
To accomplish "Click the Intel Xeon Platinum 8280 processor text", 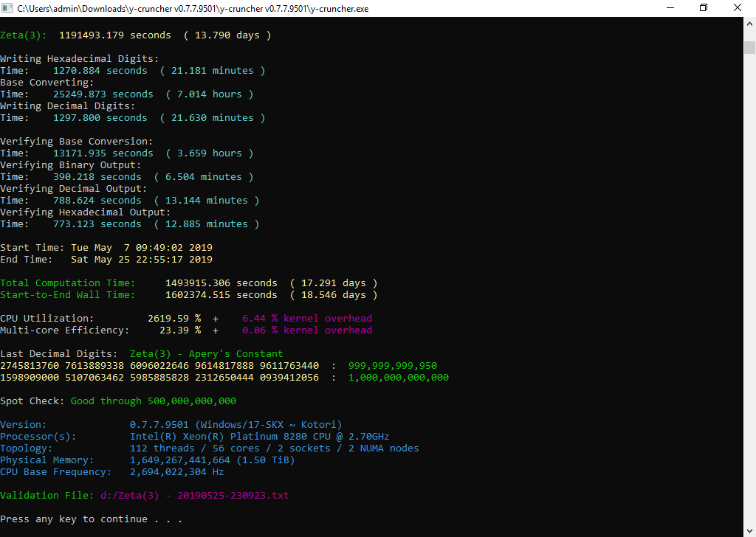I will pos(259,437).
